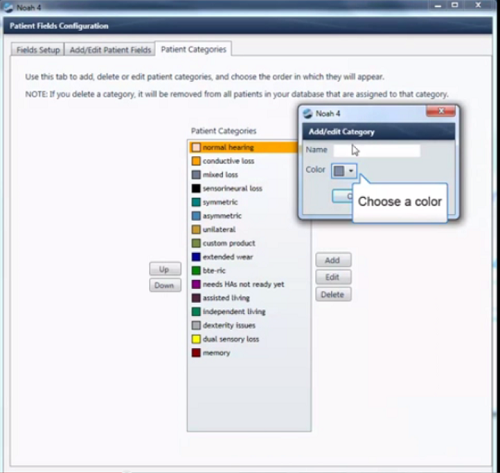Image resolution: width=500 pixels, height=473 pixels.
Task: Minimize the main Noah 4 window
Action: coord(438,6)
